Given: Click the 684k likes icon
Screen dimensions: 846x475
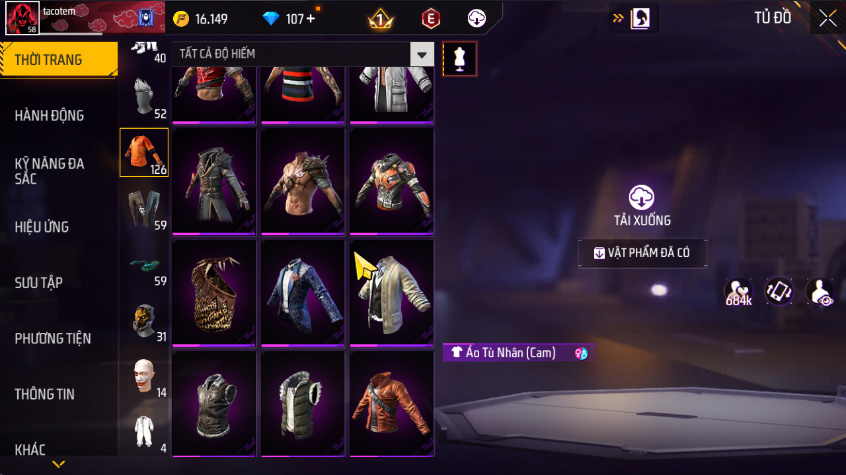Looking at the screenshot, I should [x=739, y=292].
